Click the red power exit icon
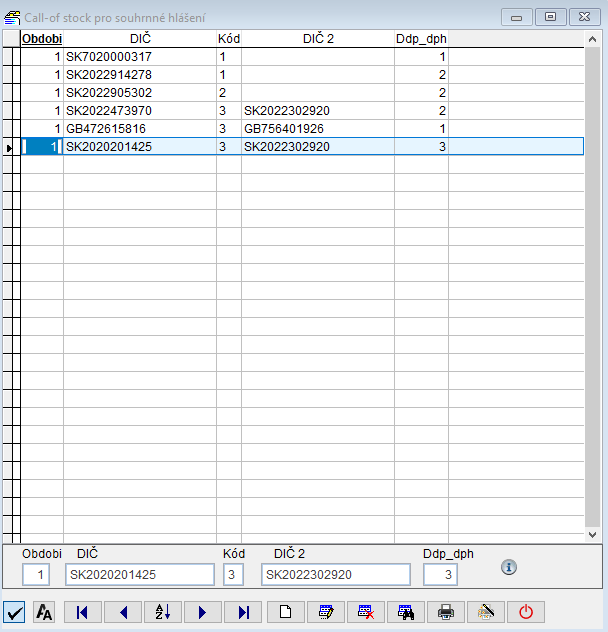Screen dimensions: 608x632 point(526,612)
